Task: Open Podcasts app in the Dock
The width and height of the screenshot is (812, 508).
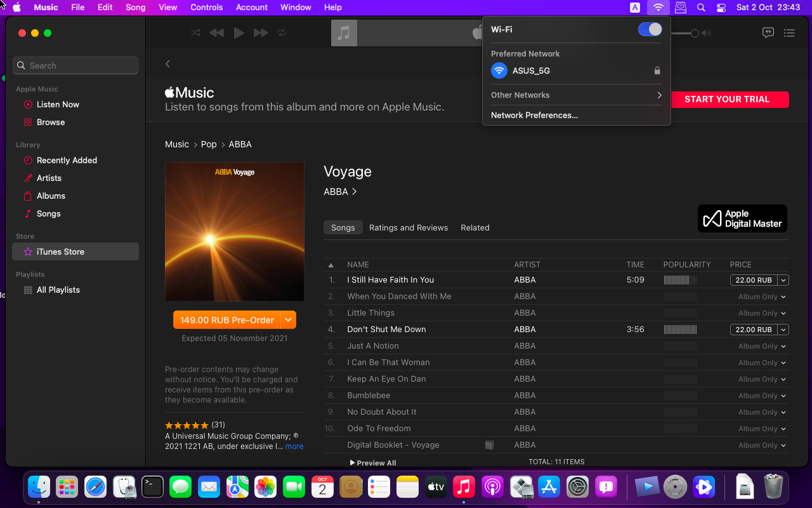Action: pos(492,487)
